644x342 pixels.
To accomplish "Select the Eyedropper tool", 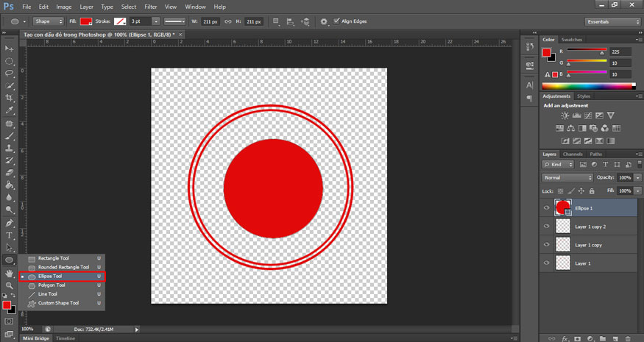I will tap(9, 110).
